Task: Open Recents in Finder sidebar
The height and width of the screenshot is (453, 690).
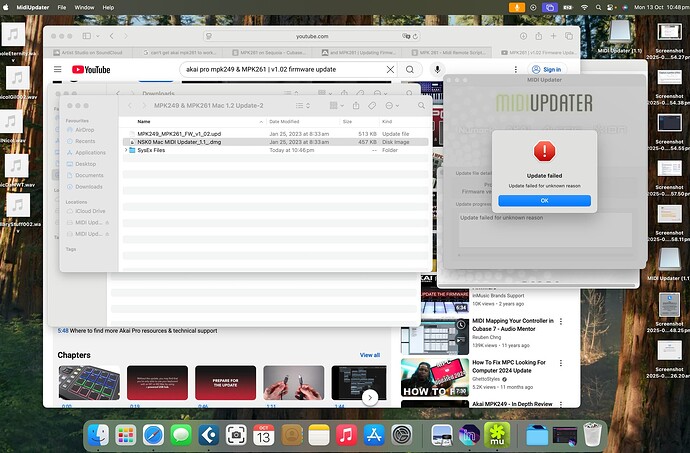Action: tap(85, 141)
